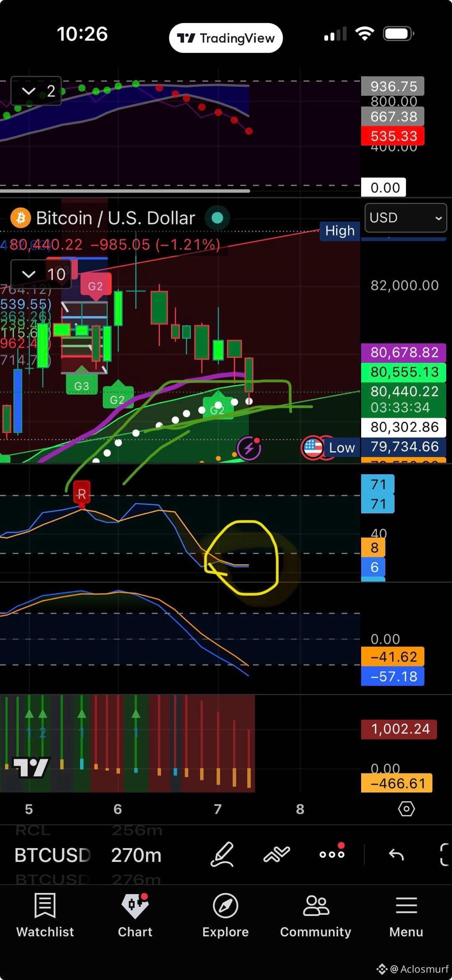
Task: Tap the 80,555.13 green price tag
Action: [x=404, y=372]
